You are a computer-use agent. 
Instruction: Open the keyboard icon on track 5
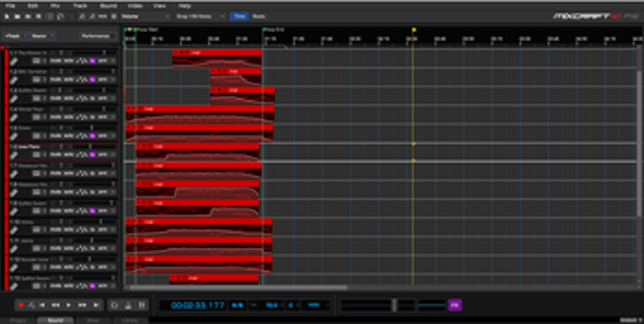pos(36,136)
